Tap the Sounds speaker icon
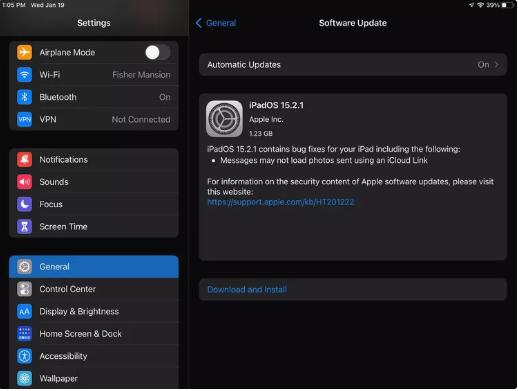Viewport: 518px width, 391px height. click(24, 182)
